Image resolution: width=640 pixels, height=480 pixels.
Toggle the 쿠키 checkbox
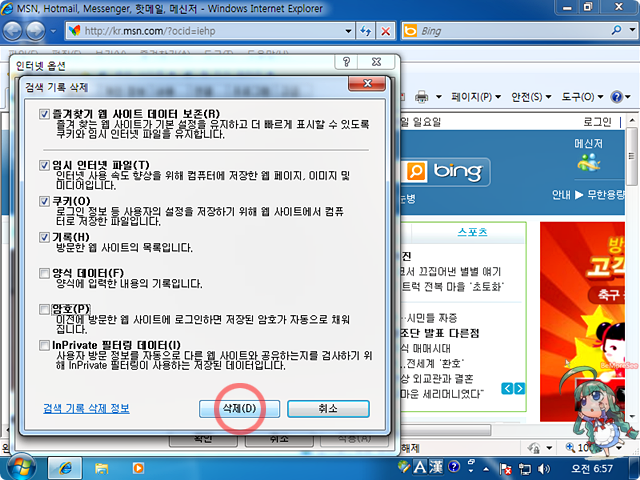tap(44, 200)
